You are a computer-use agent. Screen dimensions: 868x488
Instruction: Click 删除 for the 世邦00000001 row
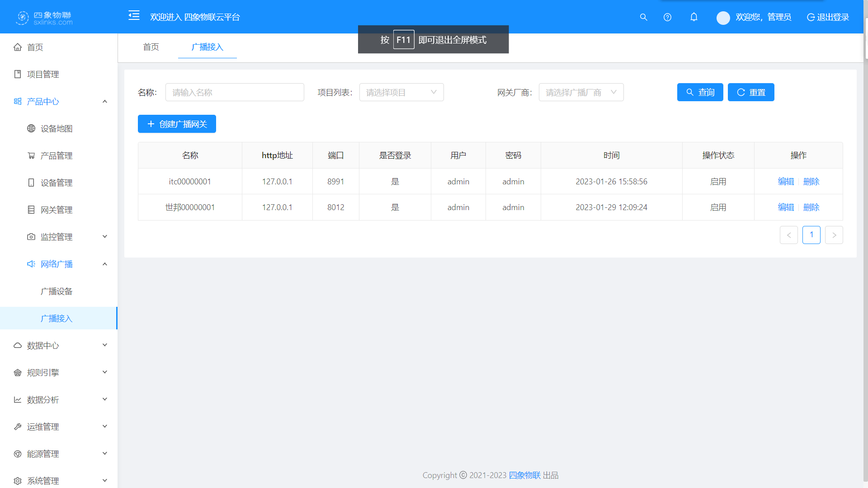811,207
